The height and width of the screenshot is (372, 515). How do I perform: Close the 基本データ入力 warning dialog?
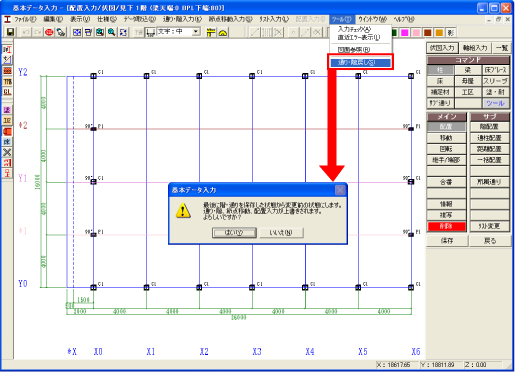[x=340, y=190]
